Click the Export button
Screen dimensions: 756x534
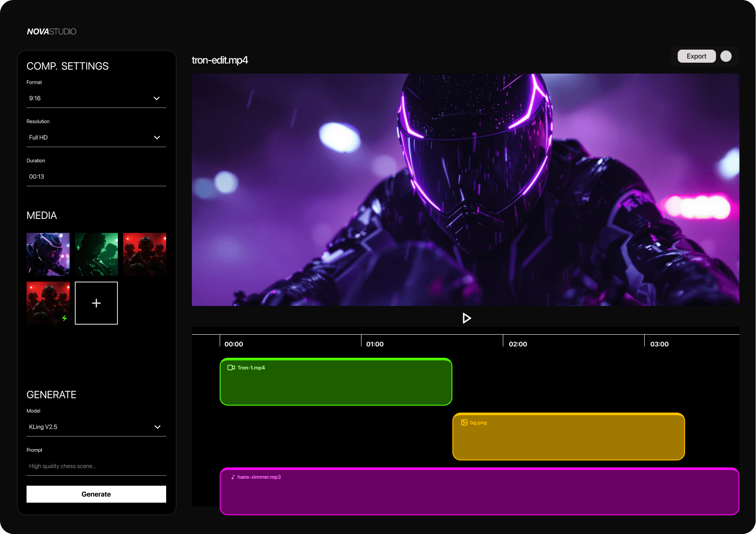tap(696, 56)
